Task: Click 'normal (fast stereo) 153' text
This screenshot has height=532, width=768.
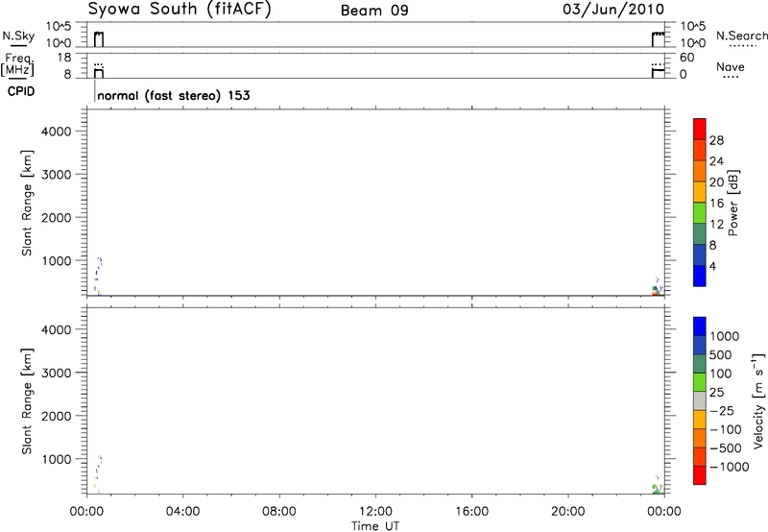Action: (x=174, y=95)
